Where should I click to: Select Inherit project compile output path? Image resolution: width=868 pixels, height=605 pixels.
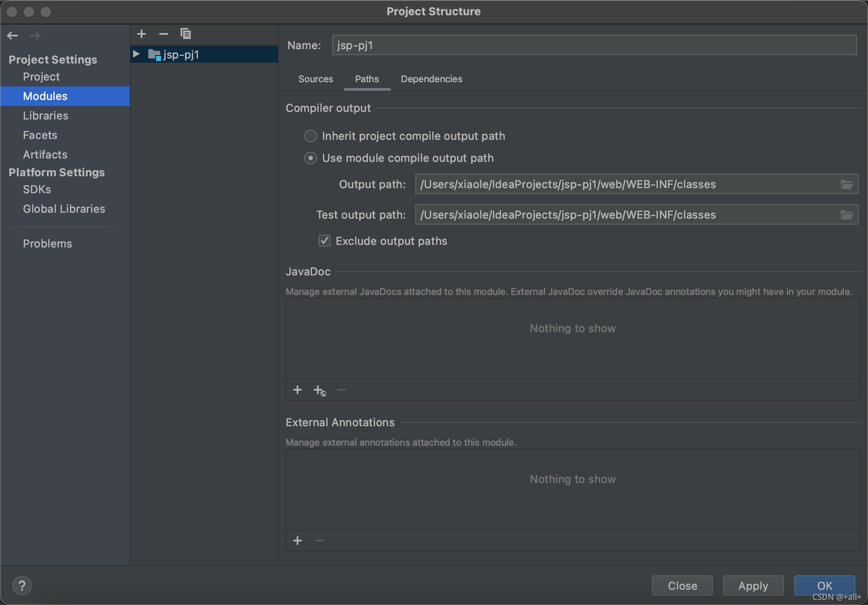pos(311,136)
